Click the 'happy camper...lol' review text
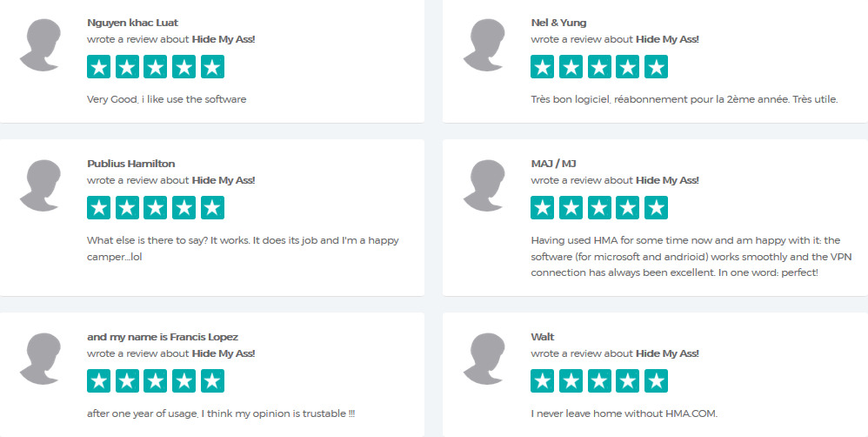 tap(243, 249)
